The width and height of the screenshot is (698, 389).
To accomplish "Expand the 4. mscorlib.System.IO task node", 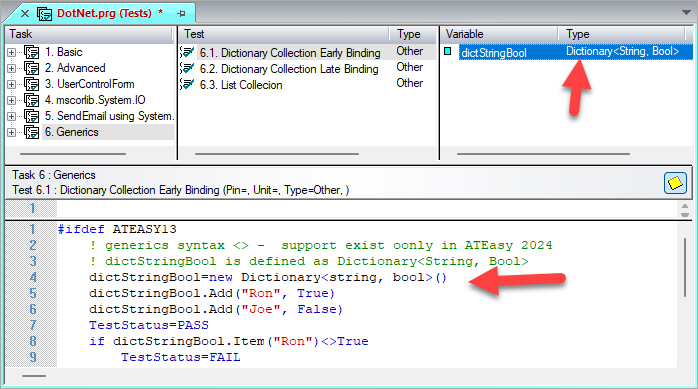I will 12,101.
